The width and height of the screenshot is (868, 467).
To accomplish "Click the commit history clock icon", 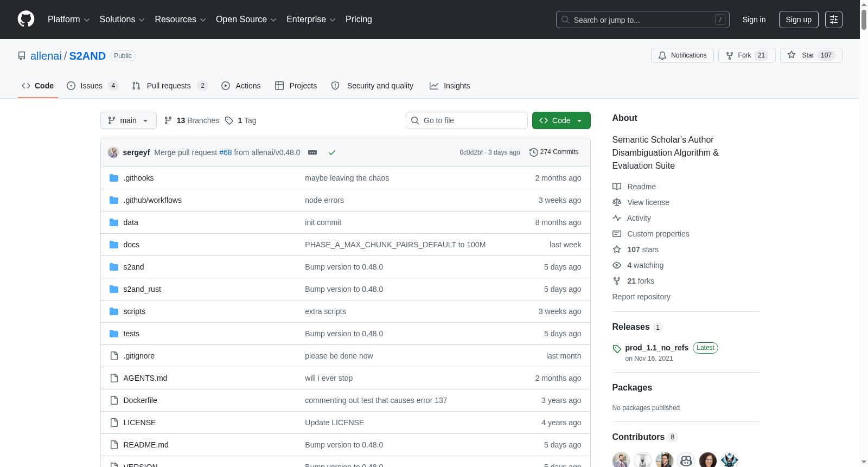I will (534, 152).
